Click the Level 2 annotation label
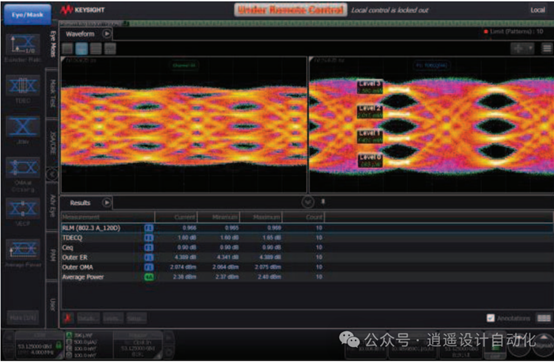The height and width of the screenshot is (362, 554). pyautogui.click(x=370, y=112)
